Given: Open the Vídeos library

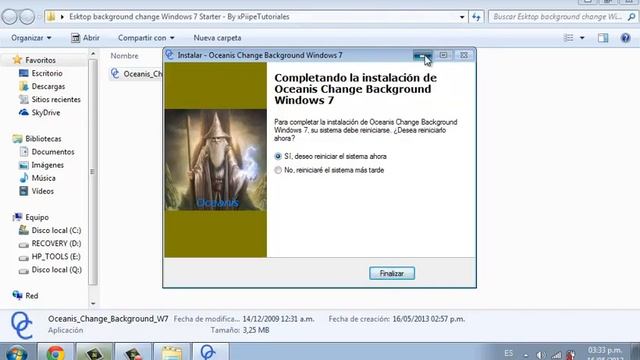Looking at the screenshot, I should 37,191.
